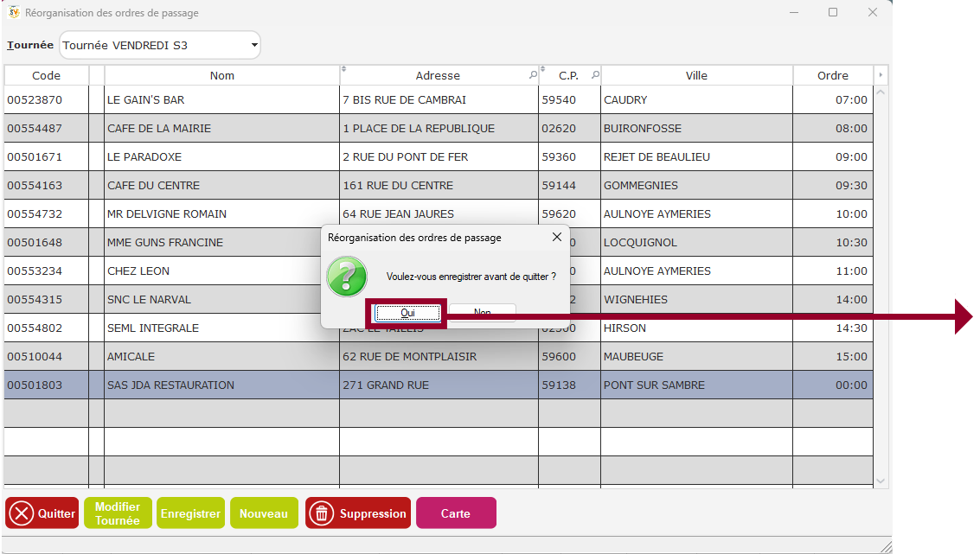Screen dimensions: 980x554
Task: Click the Carte button
Action: click(456, 513)
